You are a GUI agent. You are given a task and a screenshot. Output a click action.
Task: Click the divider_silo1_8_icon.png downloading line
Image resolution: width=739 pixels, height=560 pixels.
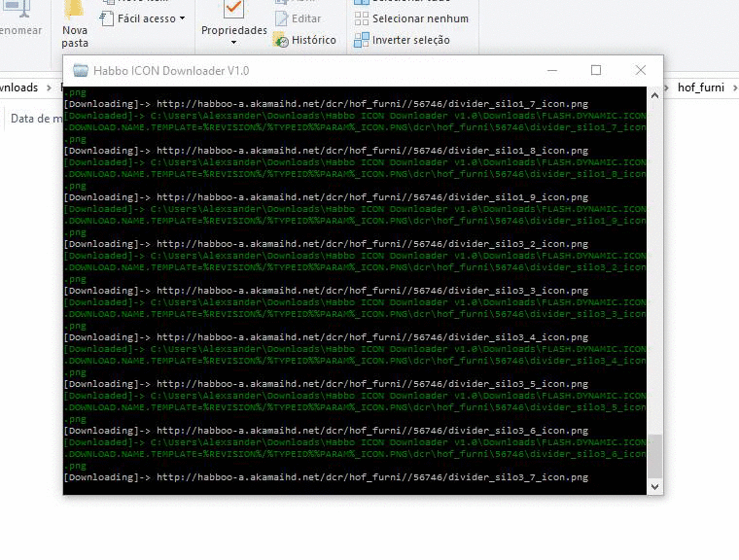[x=326, y=151]
